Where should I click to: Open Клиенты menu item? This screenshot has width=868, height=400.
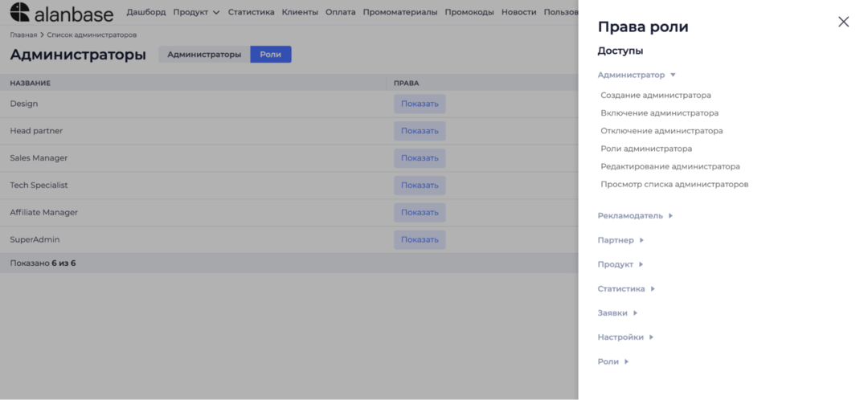tap(300, 12)
